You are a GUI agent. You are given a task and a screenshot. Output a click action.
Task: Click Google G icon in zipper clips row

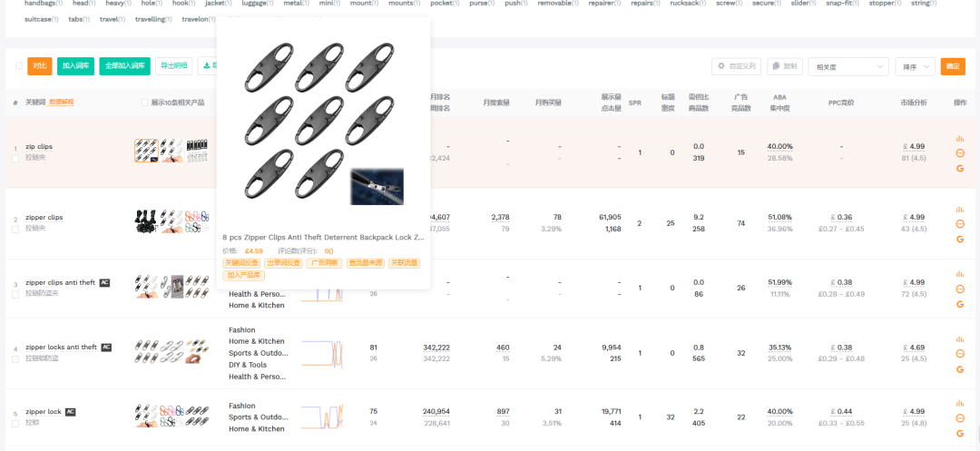point(960,239)
